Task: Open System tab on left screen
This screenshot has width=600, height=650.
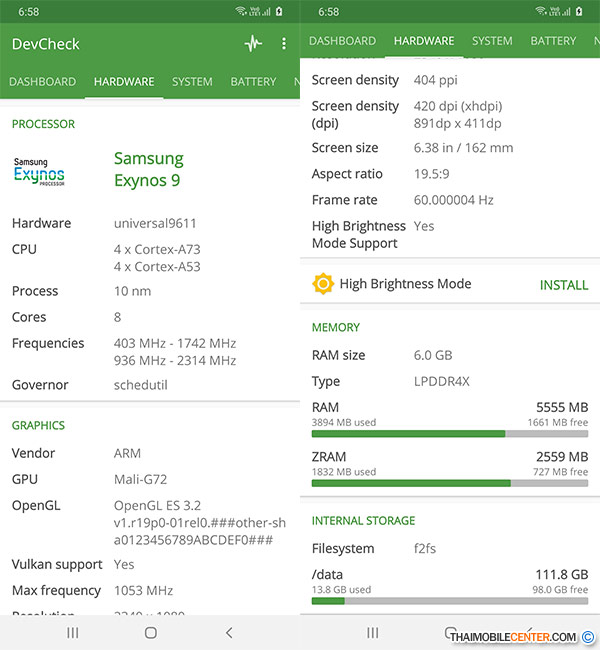Action: point(192,82)
